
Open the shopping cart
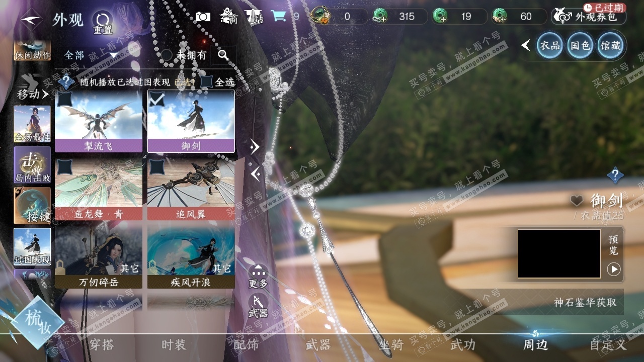(278, 17)
